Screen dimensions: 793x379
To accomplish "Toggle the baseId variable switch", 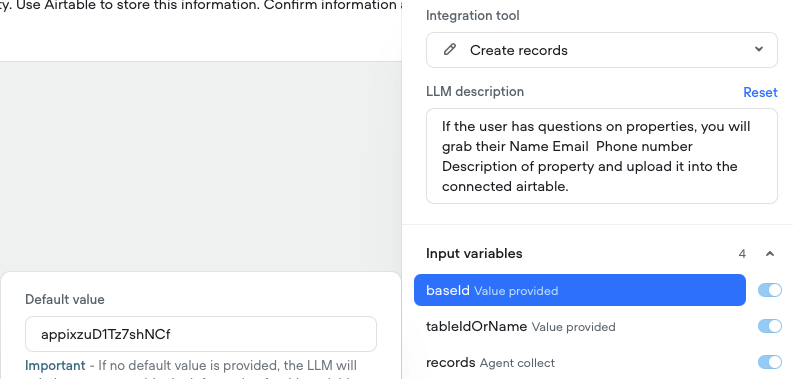I will coord(770,290).
